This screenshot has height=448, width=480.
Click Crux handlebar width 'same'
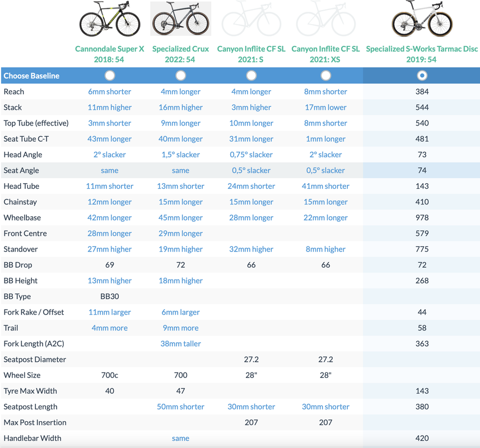180,438
